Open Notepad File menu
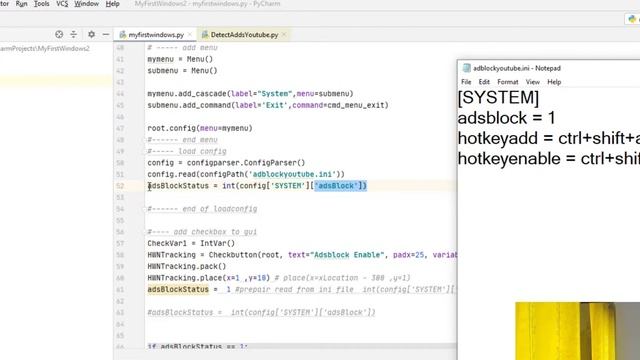The height and width of the screenshot is (360, 640). click(466, 82)
